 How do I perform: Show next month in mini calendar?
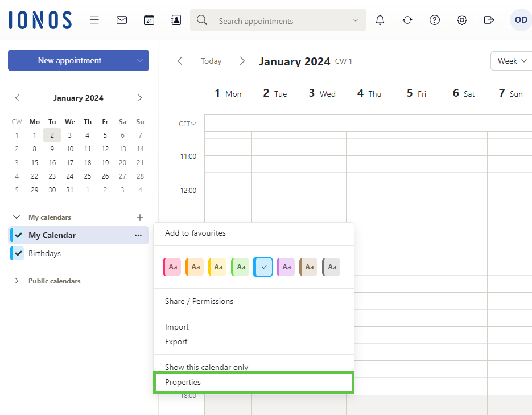tap(140, 98)
